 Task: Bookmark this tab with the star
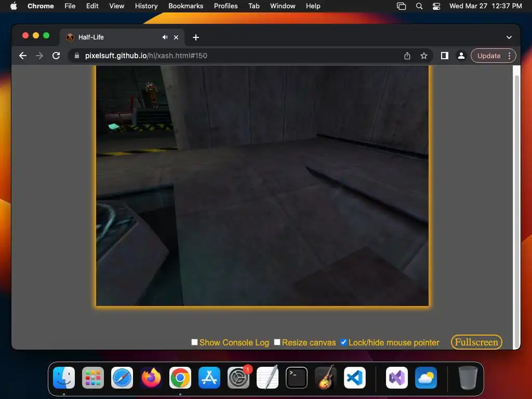424,56
